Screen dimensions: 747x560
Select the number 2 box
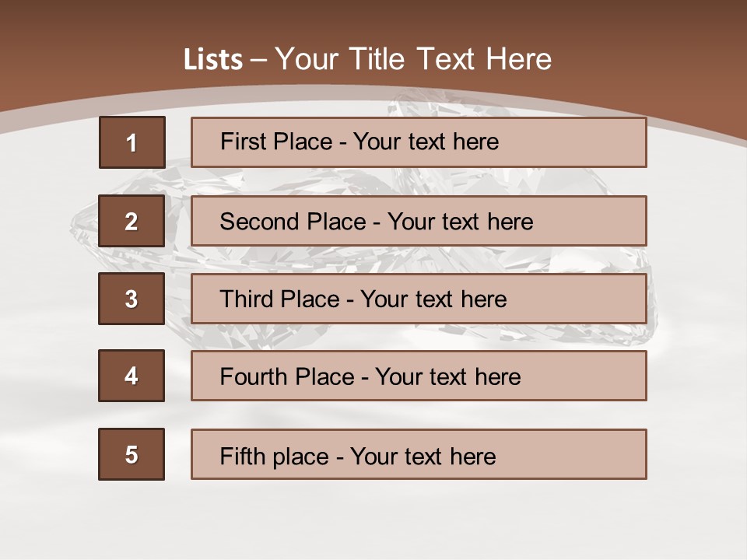[x=132, y=221]
